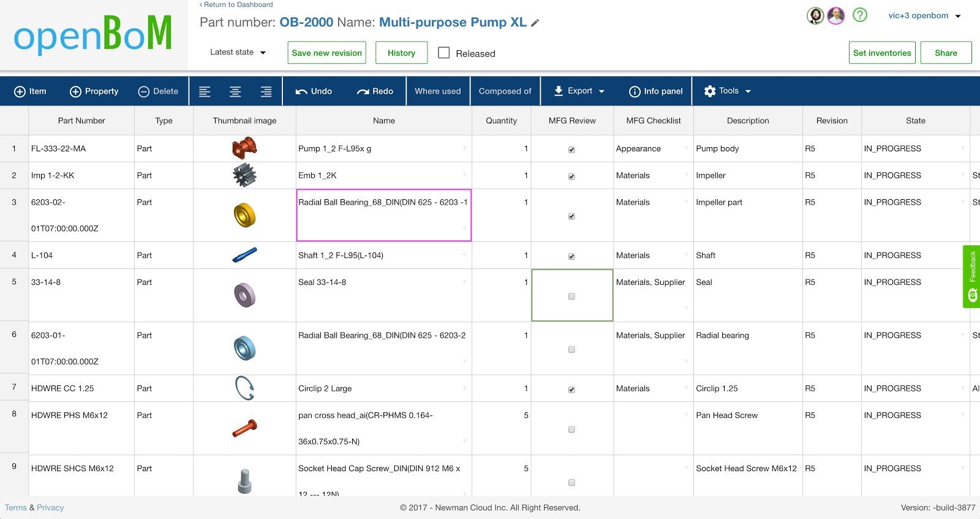Check MFG Review for HDWRE PHS M6x12
This screenshot has width=980, height=519.
point(571,430)
